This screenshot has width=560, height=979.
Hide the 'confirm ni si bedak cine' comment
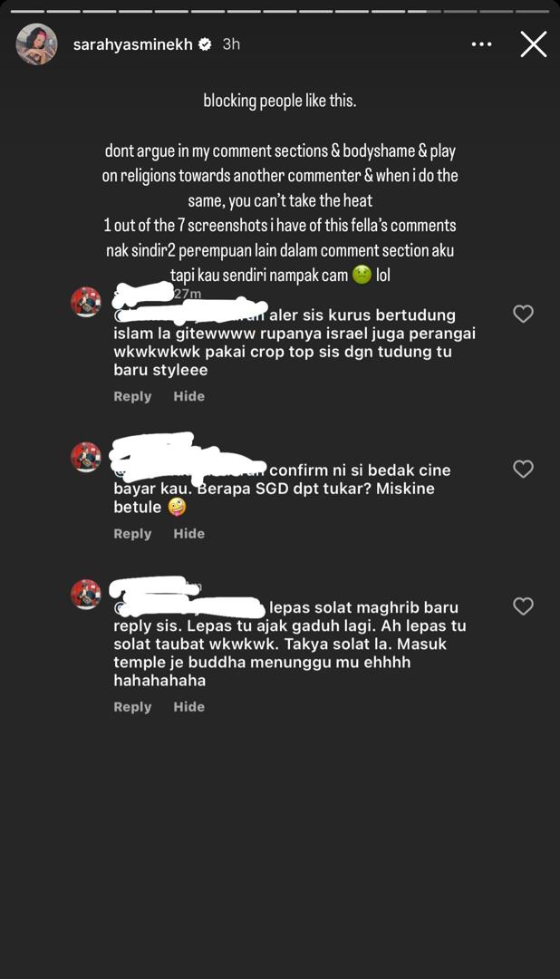[x=189, y=533]
